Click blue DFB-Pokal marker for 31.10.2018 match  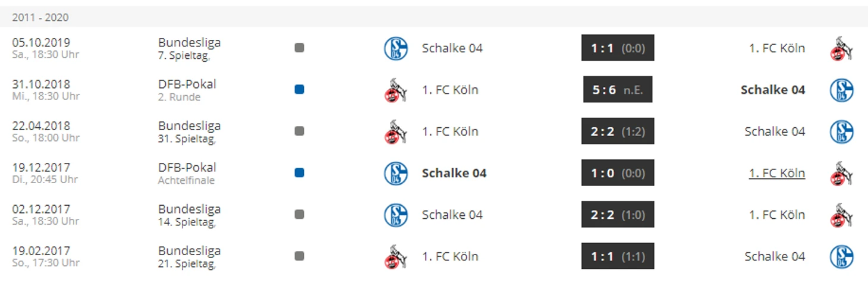click(299, 90)
